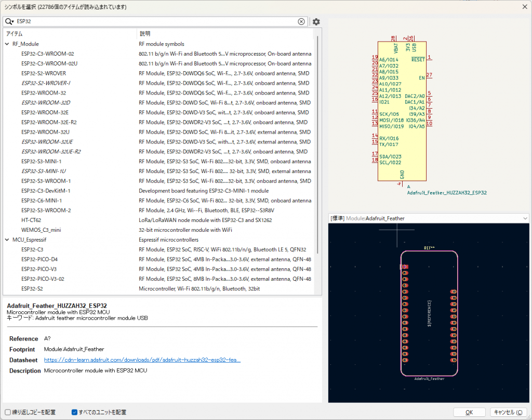
Task: Collapse the RF_Module library
Action: coord(7,44)
